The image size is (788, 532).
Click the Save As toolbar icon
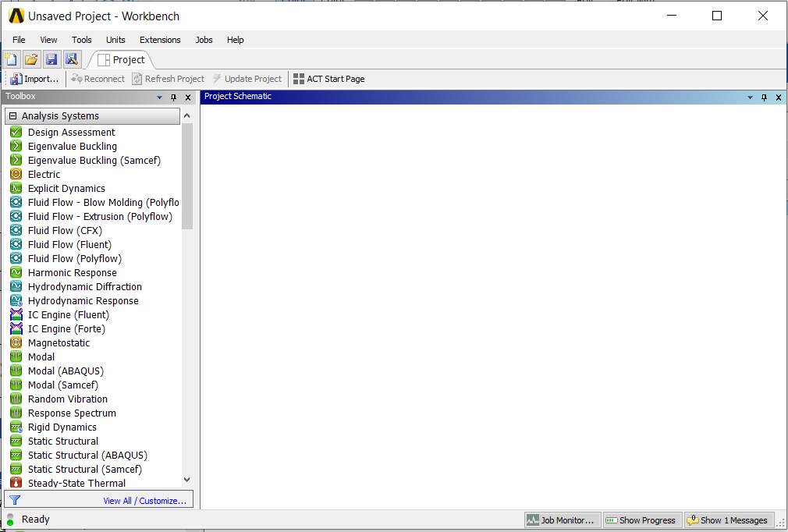(71, 60)
